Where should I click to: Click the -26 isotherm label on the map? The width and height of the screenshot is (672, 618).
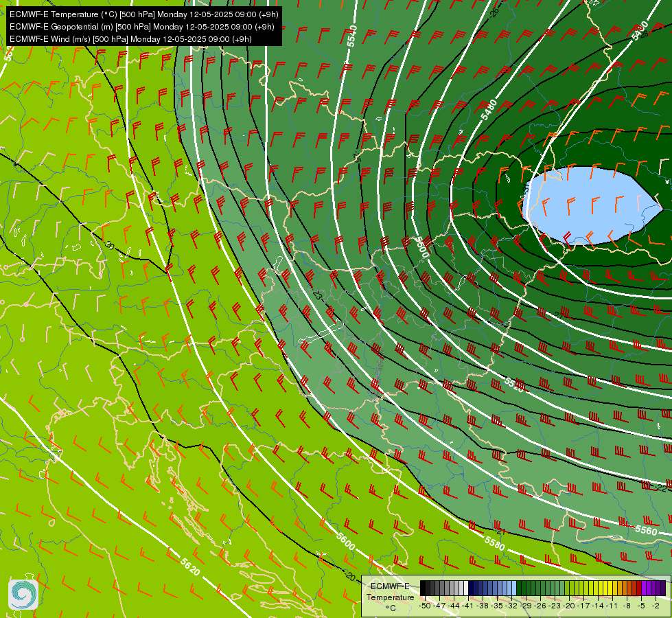pyautogui.click(x=494, y=12)
